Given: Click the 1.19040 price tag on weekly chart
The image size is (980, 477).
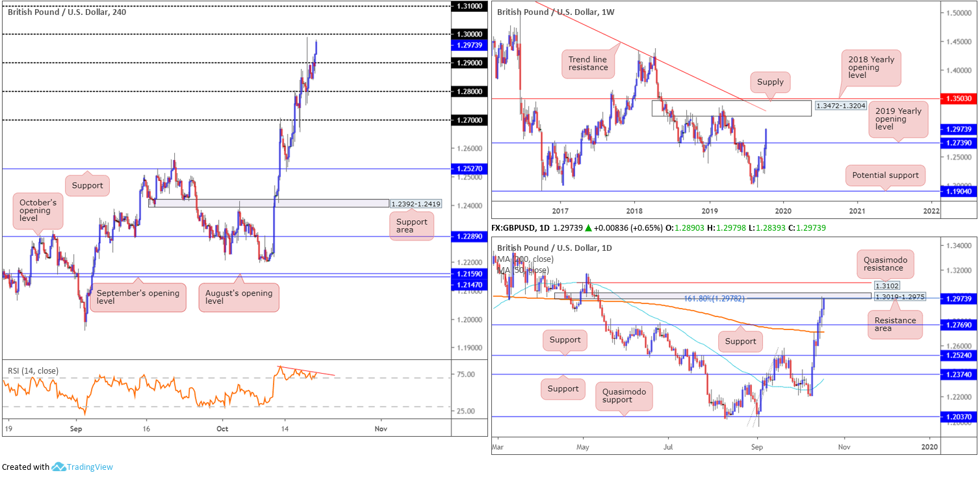Looking at the screenshot, I should click(x=959, y=191).
